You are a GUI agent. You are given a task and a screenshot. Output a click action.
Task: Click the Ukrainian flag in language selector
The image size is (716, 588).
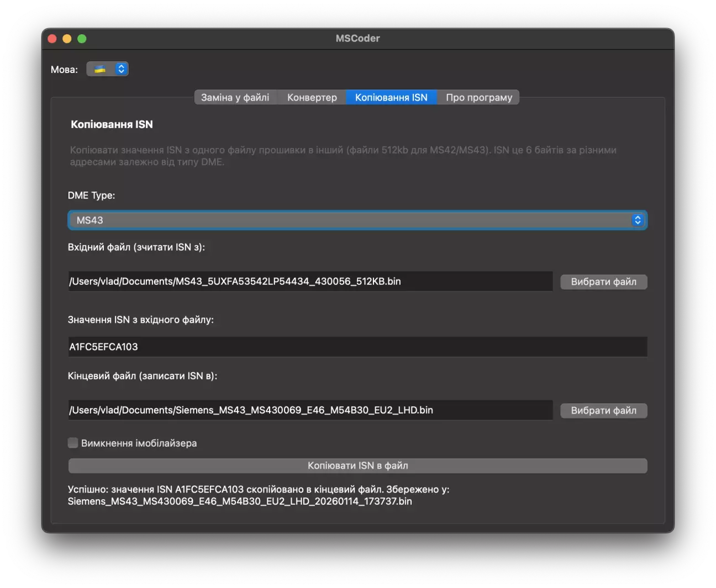100,69
